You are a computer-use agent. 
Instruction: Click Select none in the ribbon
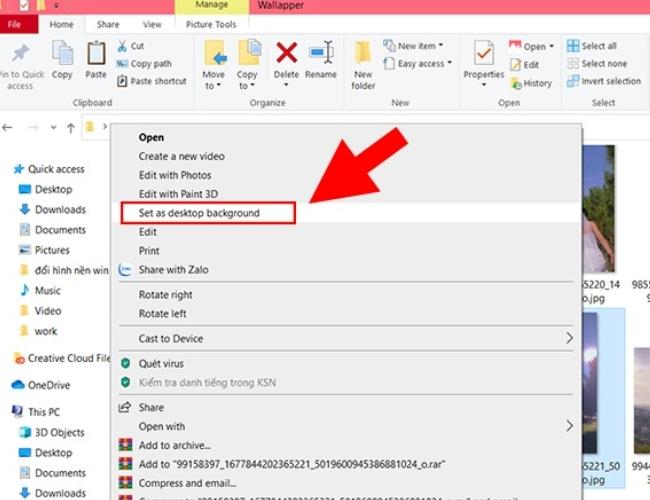click(x=597, y=63)
